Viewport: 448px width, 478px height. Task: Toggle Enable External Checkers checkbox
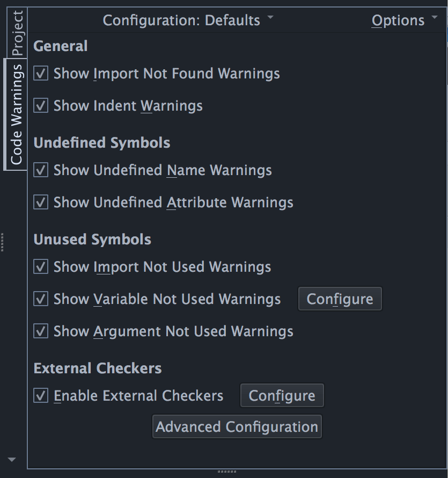[41, 396]
